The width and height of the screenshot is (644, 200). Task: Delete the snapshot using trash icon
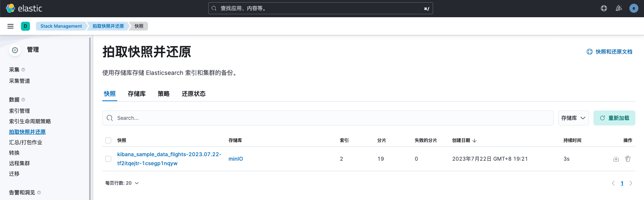pyautogui.click(x=628, y=159)
